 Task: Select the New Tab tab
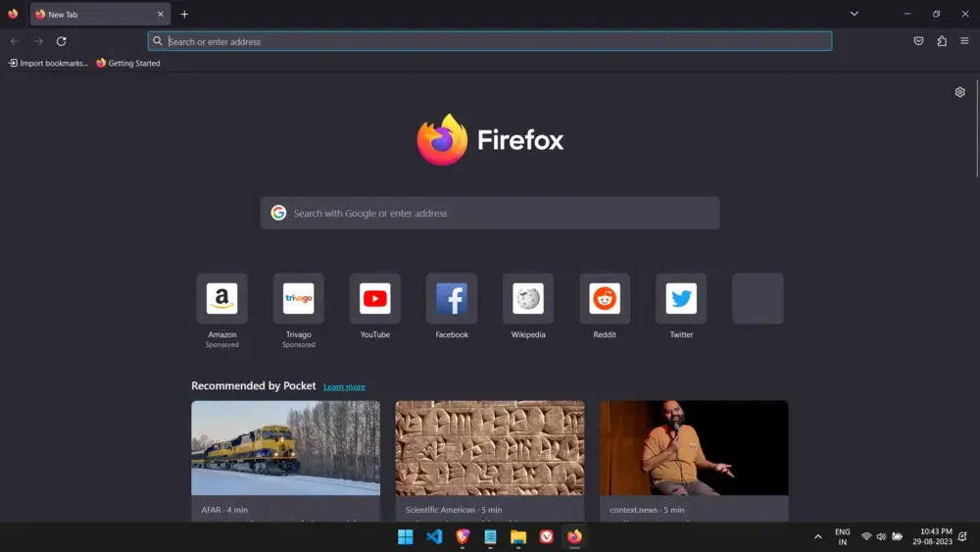click(x=100, y=14)
